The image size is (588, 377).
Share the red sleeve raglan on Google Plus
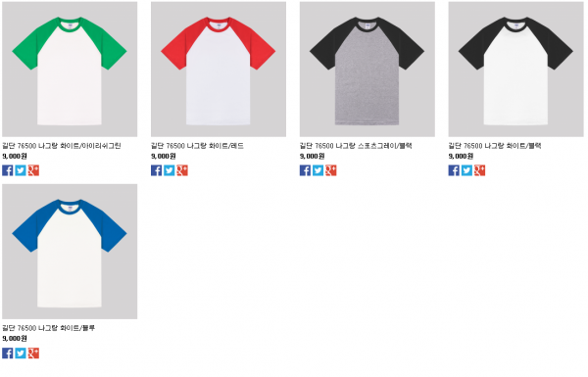[x=182, y=170]
